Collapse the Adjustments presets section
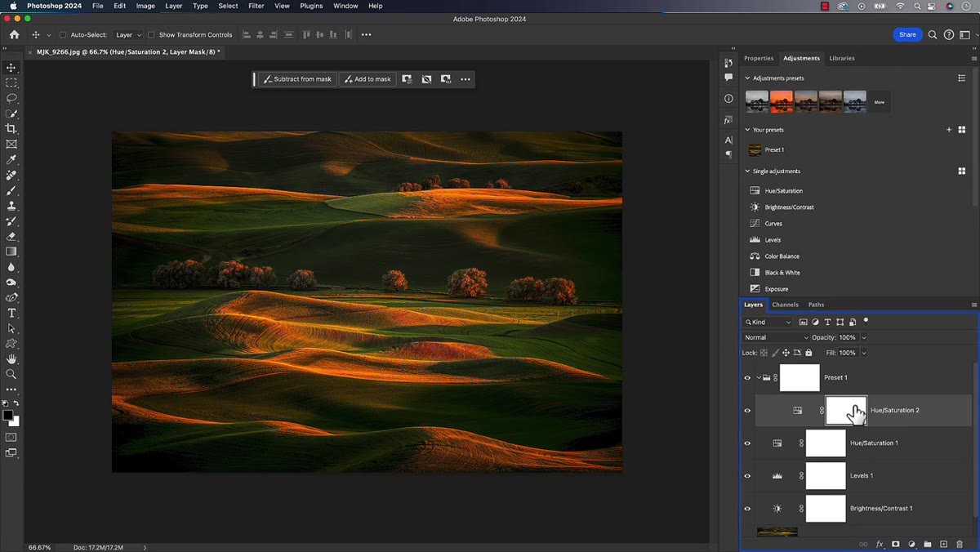 747,78
